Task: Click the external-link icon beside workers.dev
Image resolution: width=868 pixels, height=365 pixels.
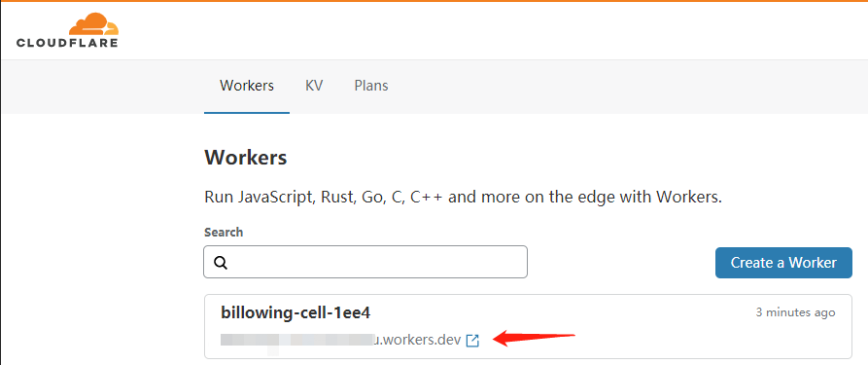Action: (x=472, y=340)
